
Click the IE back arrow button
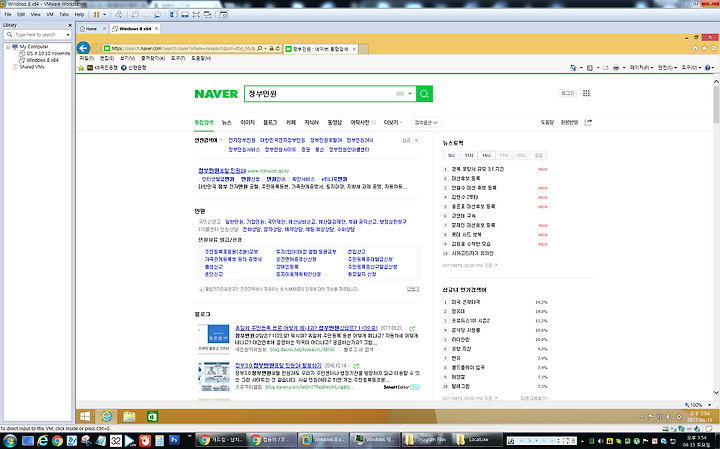pos(83,48)
